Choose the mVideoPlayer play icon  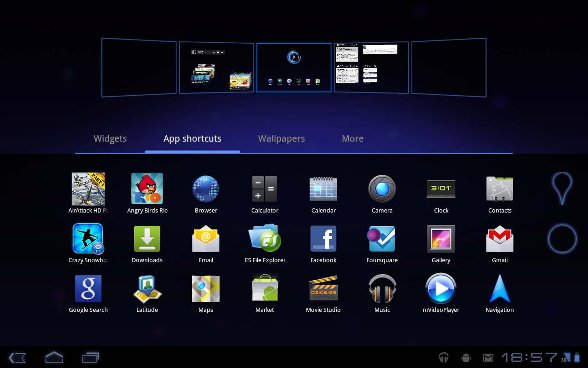441,288
